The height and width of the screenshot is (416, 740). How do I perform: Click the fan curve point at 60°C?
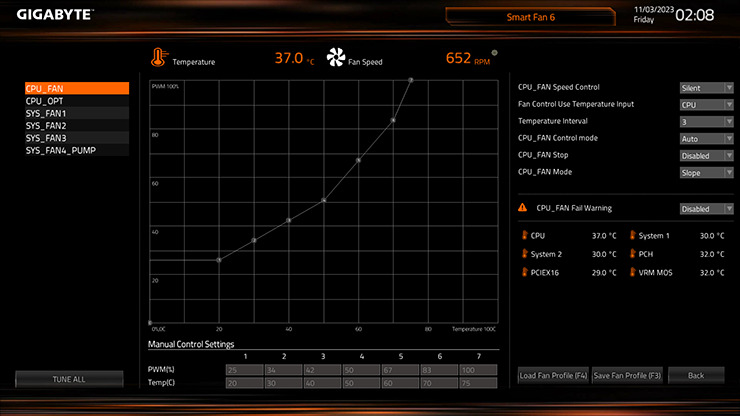coord(358,160)
